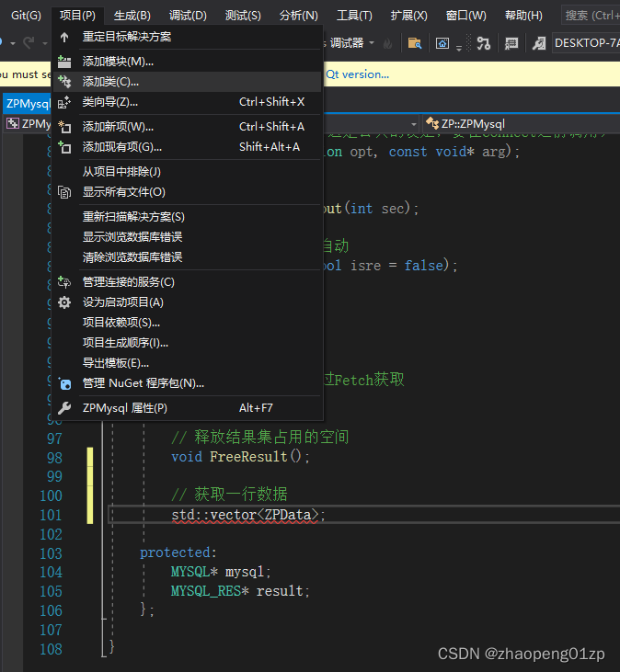Choose 导出模板(E)... menu entry
The width and height of the screenshot is (620, 672).
[188, 363]
